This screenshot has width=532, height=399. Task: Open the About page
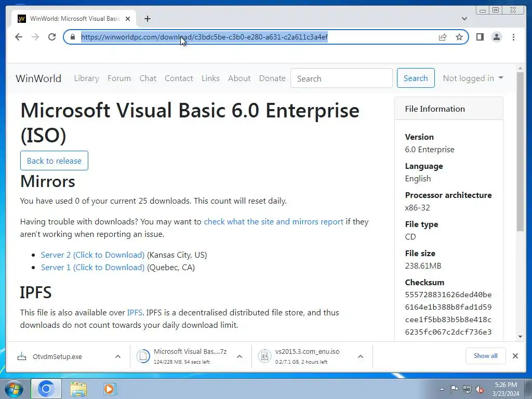point(239,78)
